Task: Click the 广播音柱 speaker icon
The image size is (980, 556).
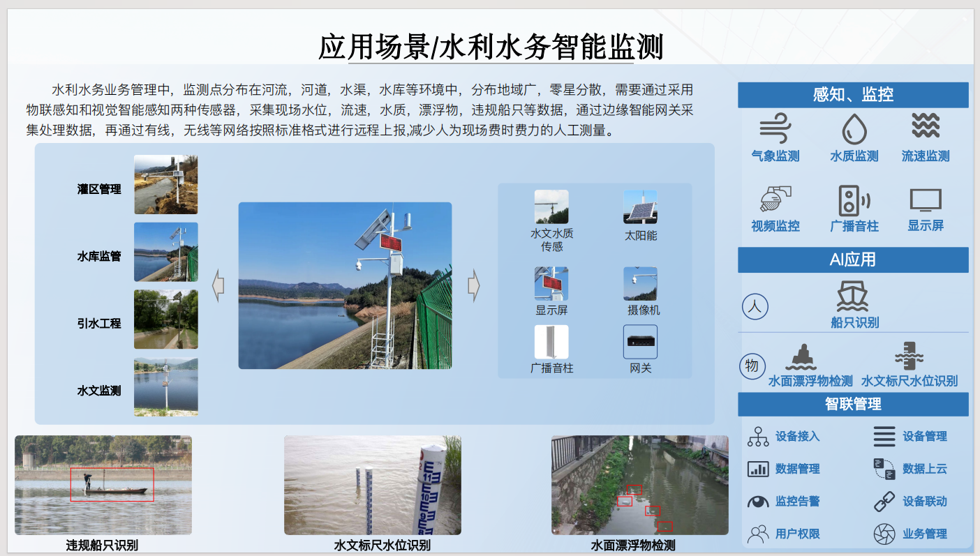Action: 854,200
